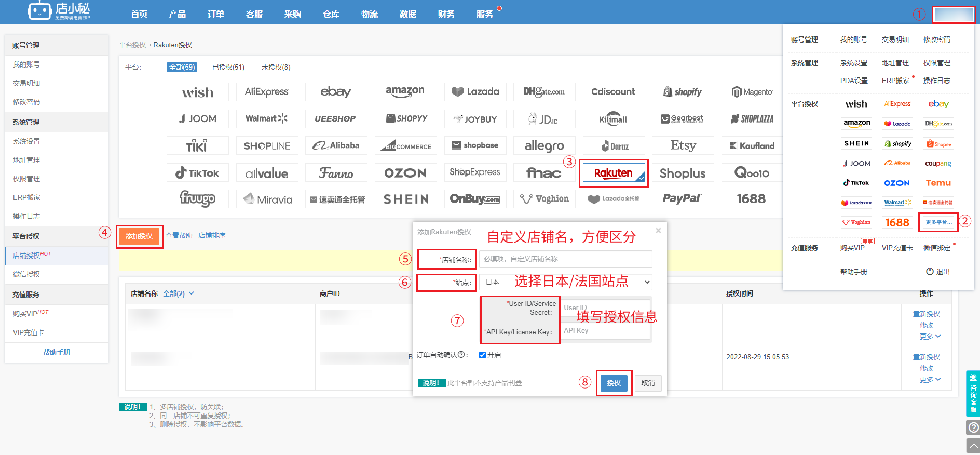This screenshot has height=455, width=980.
Task: Open the 查看帮助 link
Action: pos(179,235)
